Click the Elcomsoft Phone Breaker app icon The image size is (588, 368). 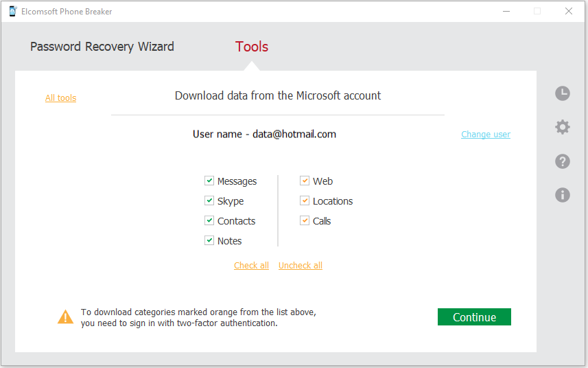coord(13,11)
